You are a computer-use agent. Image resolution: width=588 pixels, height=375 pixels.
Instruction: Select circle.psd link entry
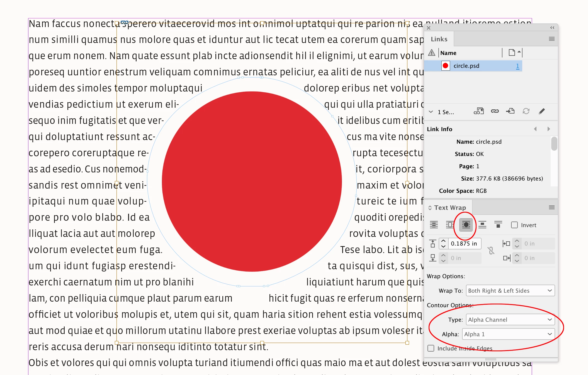click(466, 66)
